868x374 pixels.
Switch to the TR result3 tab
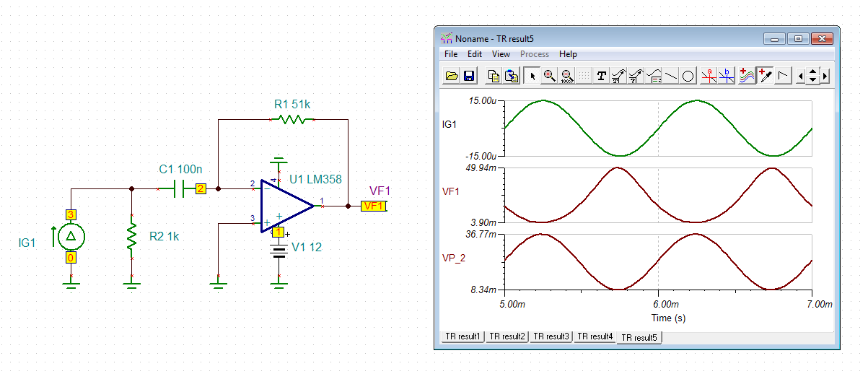pos(551,336)
